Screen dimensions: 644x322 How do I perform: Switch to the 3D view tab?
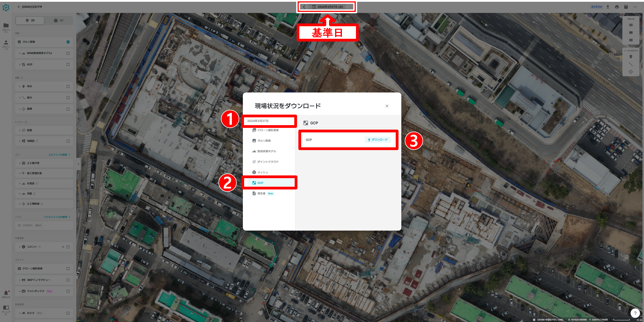coord(59,20)
